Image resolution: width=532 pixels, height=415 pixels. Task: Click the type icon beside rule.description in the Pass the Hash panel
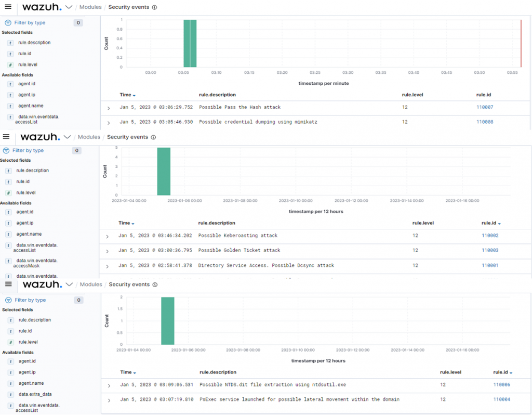tap(10, 43)
